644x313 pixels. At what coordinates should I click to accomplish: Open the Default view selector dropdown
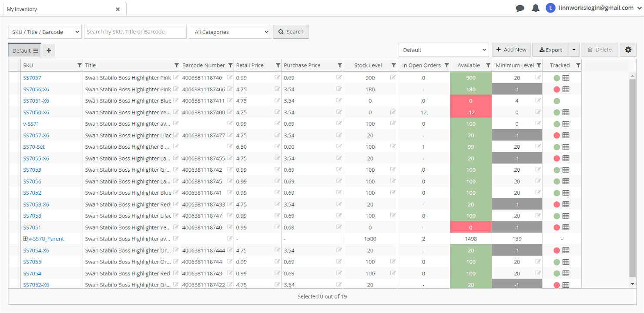pyautogui.click(x=444, y=50)
